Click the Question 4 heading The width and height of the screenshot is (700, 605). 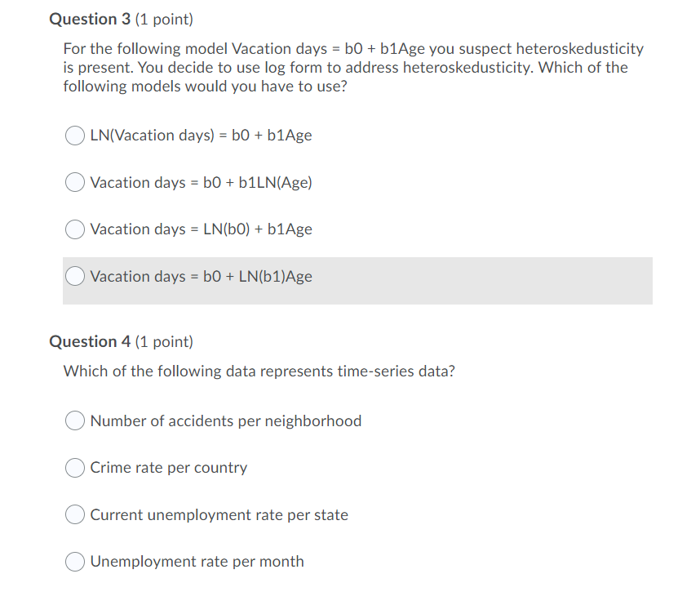121,342
